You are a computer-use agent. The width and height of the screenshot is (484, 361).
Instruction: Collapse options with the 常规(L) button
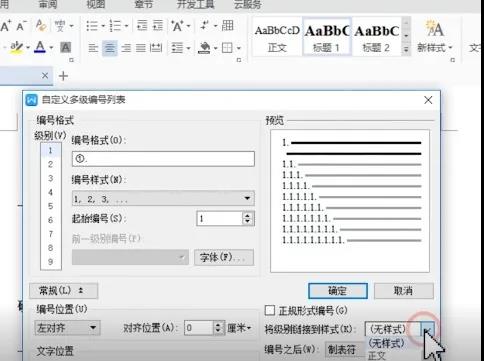point(63,291)
